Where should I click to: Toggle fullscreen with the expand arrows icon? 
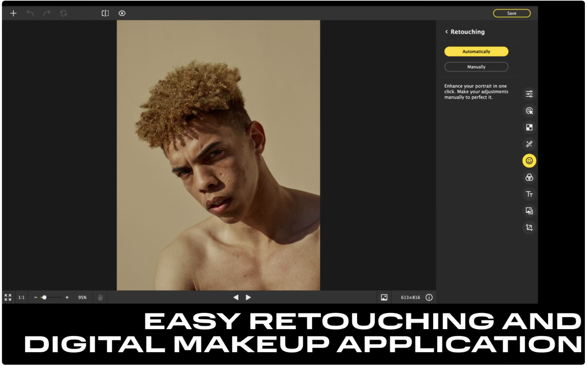(8, 297)
